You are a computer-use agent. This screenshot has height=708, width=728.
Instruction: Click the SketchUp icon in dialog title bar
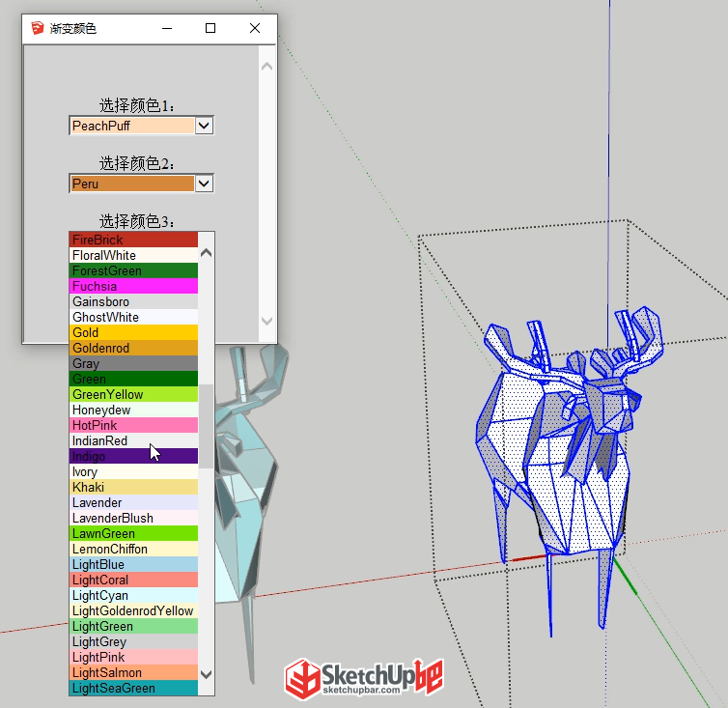(38, 28)
